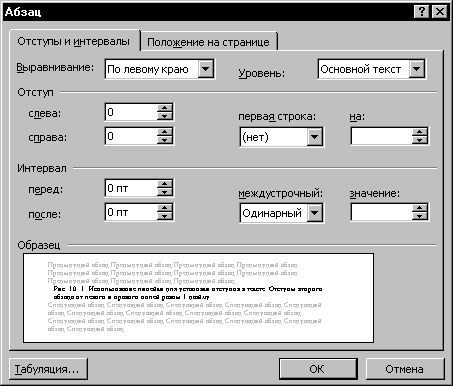
Task: Click the после label
Action: pyautogui.click(x=45, y=214)
